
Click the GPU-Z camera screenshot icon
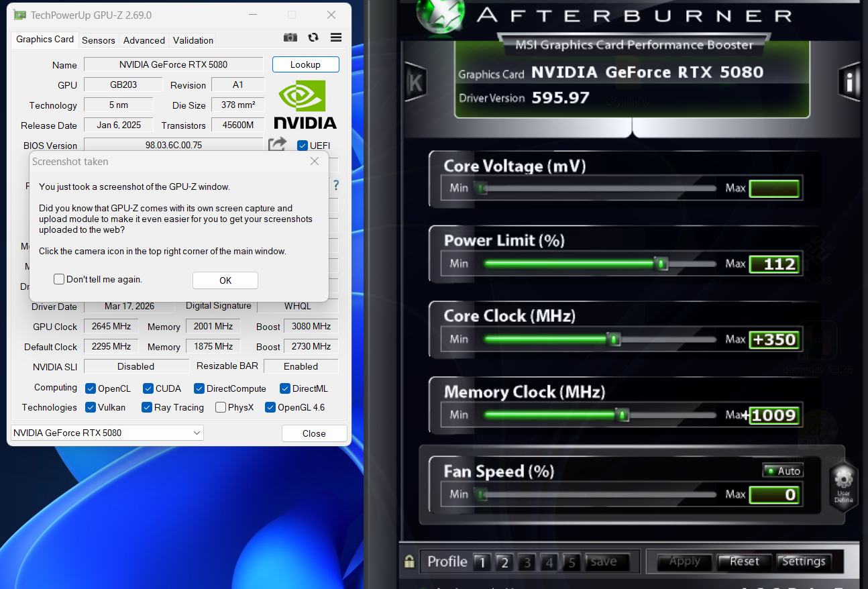coord(290,38)
